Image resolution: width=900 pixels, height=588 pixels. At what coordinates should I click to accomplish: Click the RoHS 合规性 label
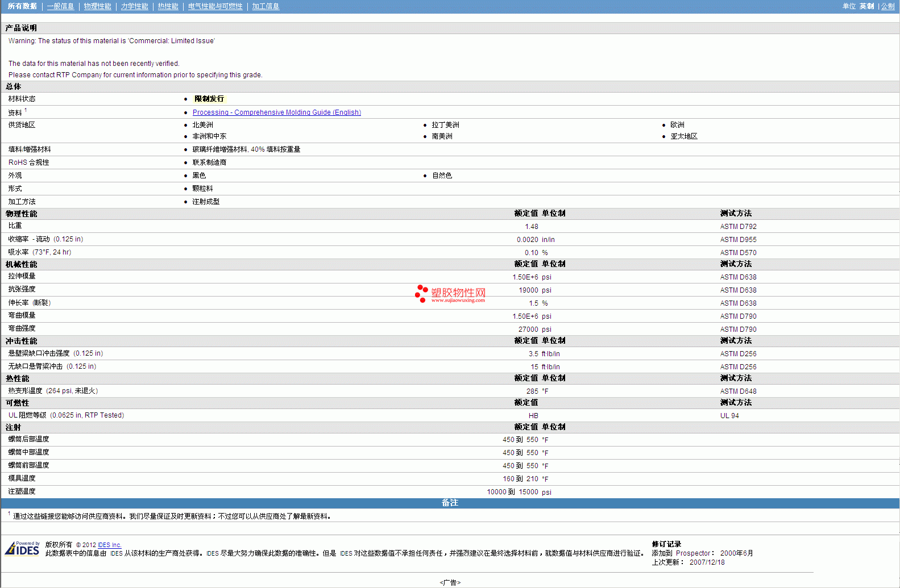click(28, 162)
